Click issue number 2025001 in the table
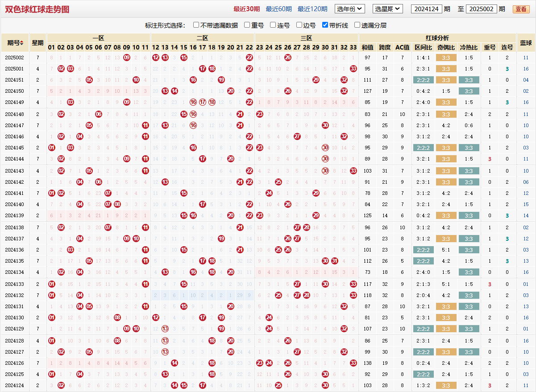536x392 pixels. [15, 69]
